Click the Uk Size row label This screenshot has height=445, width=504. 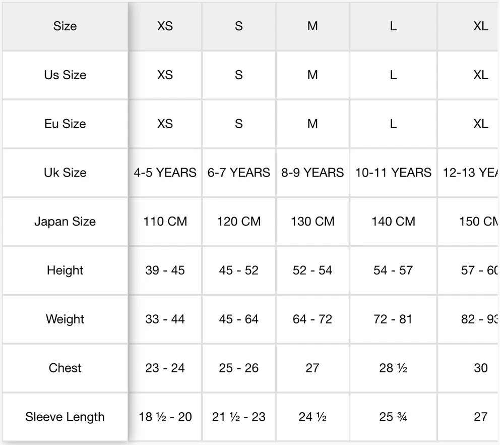click(x=65, y=173)
